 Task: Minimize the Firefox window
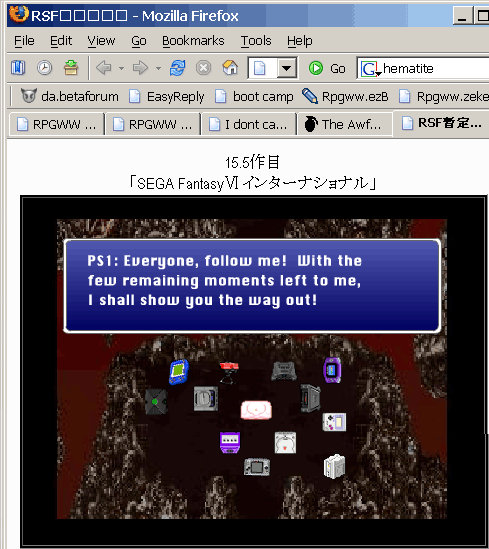click(x=462, y=16)
